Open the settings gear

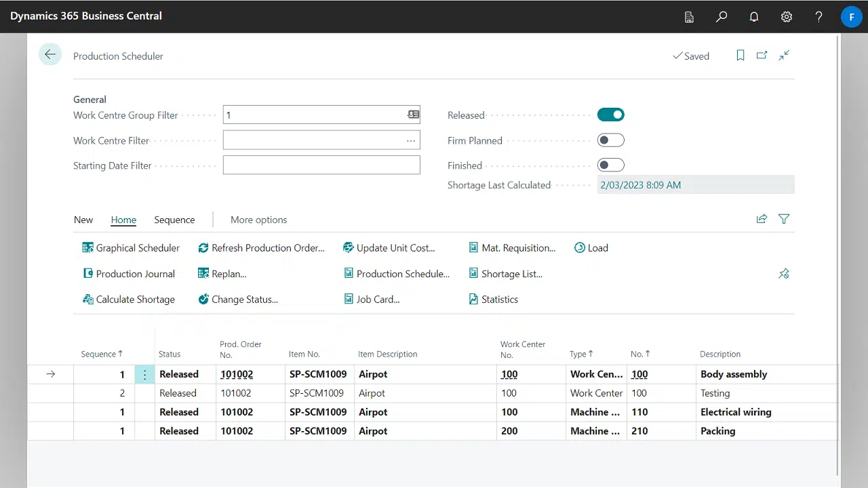[787, 17]
